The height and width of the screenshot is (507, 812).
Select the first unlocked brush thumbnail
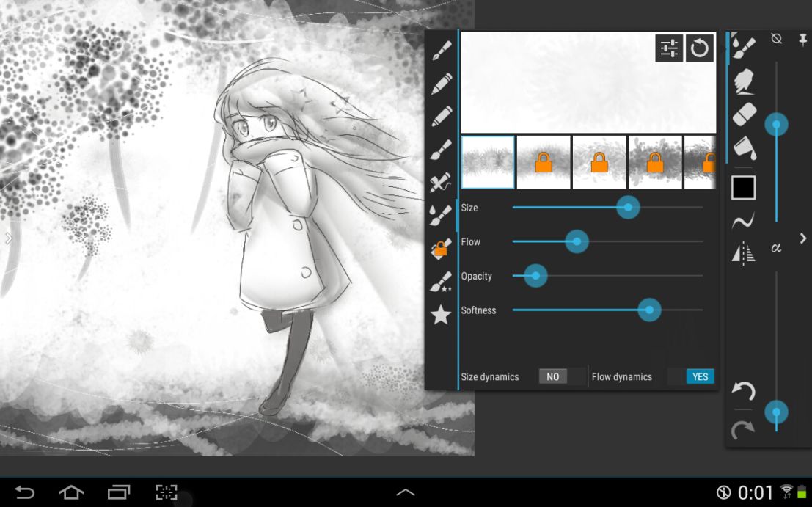click(488, 162)
